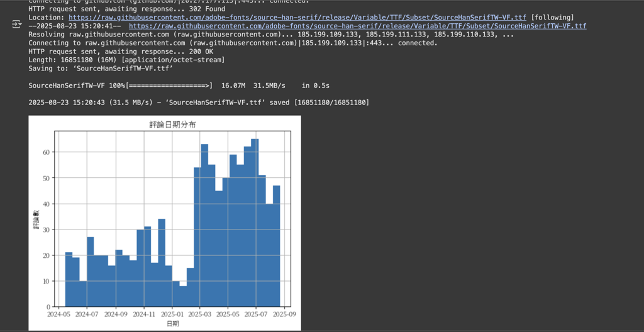
Task: Click the 評論日期分布 histogram chart image
Action: (x=165, y=223)
